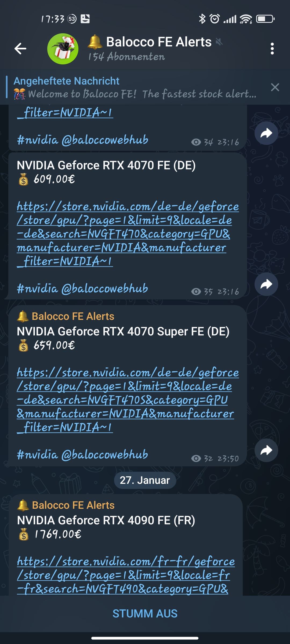The height and width of the screenshot is (644, 290).
Task: Tap STUMM AUS to unmute channel
Action: tap(145, 613)
